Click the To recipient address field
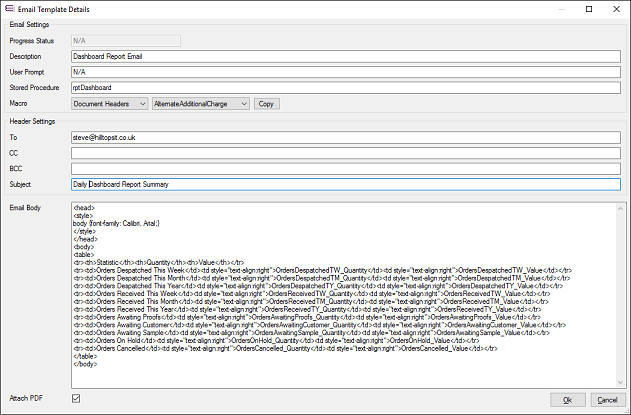Screen dimensions: 631x415 [x=345, y=135]
